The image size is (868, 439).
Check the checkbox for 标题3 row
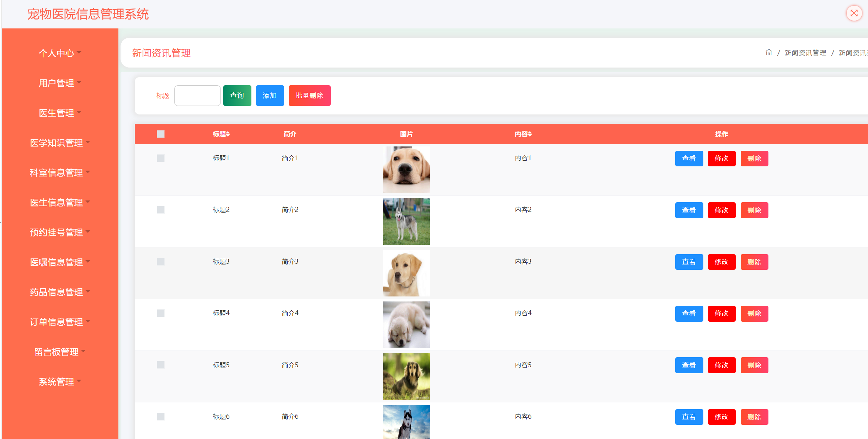coord(161,262)
